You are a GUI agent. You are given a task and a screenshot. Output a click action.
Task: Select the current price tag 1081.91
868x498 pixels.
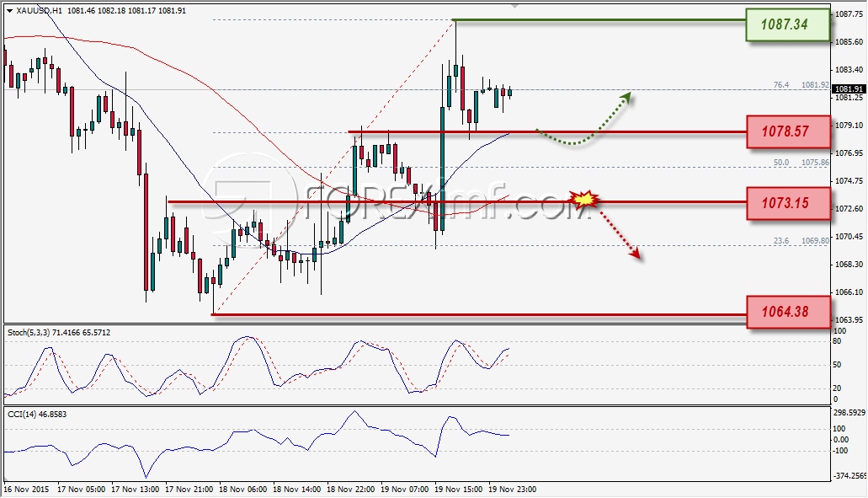tap(849, 88)
